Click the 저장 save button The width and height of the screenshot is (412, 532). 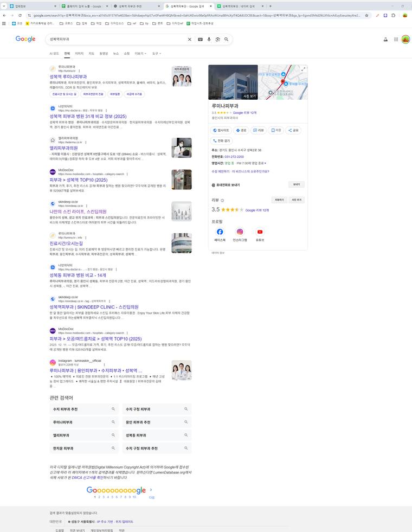coord(276,130)
